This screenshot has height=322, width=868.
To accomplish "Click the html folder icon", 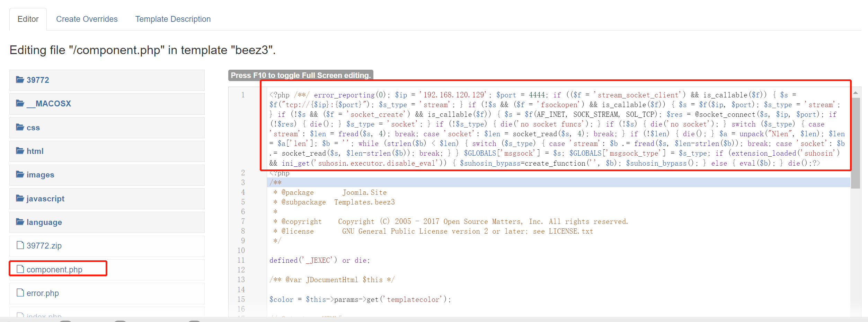I will click(20, 150).
